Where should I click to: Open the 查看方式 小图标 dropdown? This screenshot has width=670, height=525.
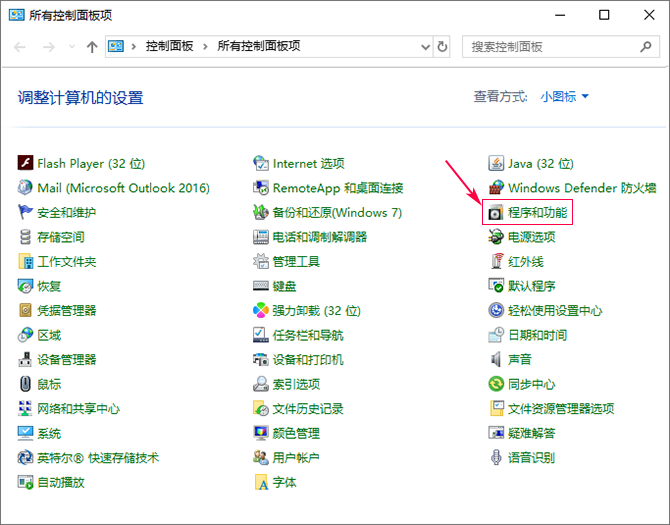pyautogui.click(x=564, y=97)
